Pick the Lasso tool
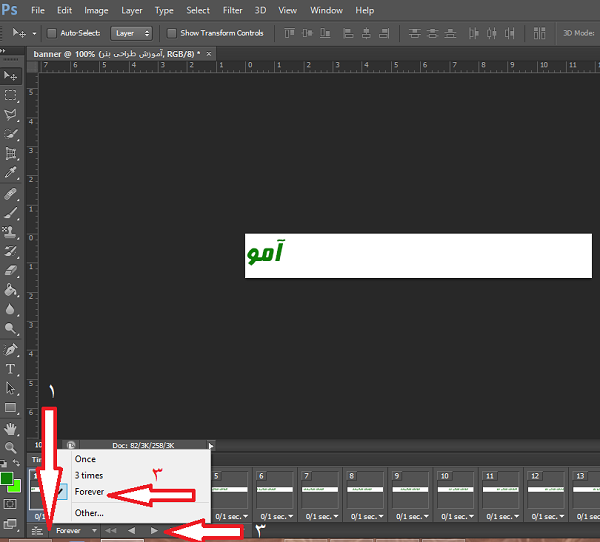The width and height of the screenshot is (600, 542). coord(11,115)
